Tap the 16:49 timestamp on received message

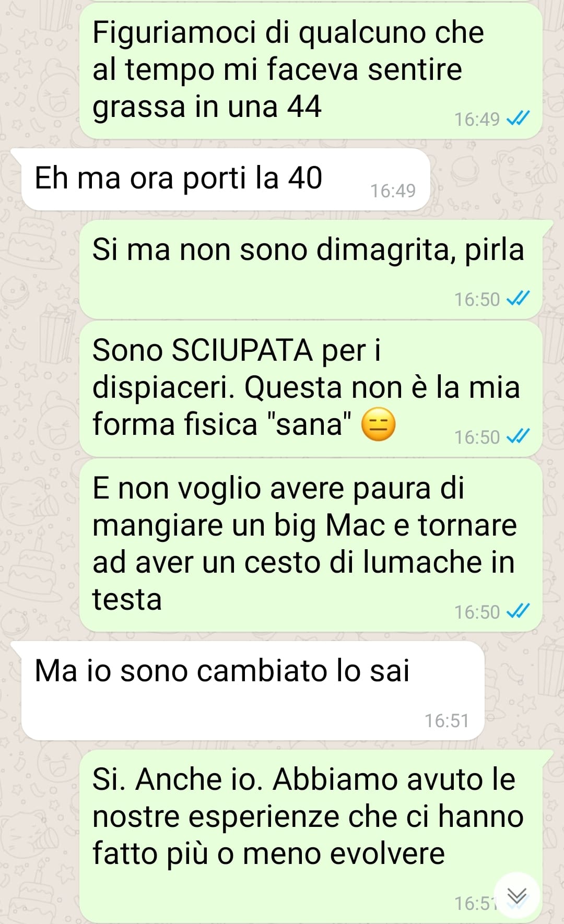pyautogui.click(x=393, y=191)
